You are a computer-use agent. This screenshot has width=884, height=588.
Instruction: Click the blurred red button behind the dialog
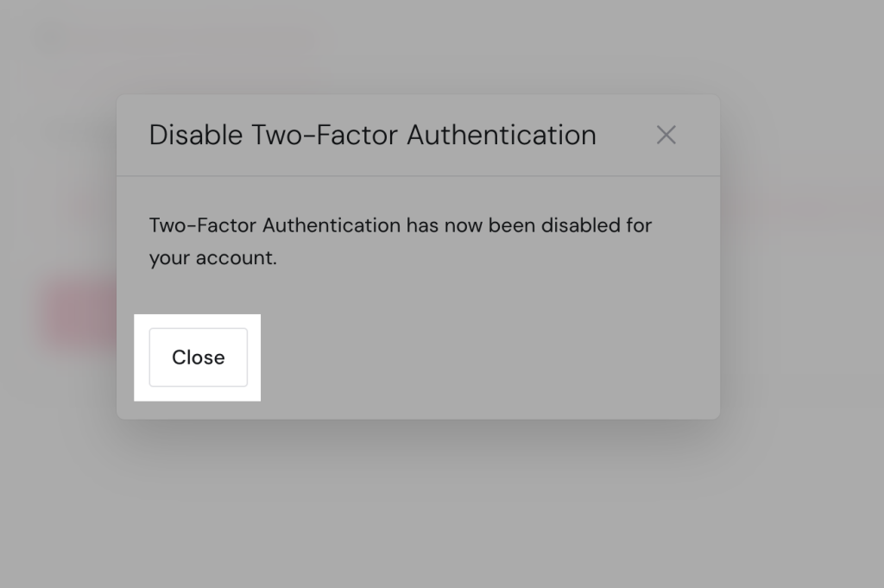click(76, 313)
